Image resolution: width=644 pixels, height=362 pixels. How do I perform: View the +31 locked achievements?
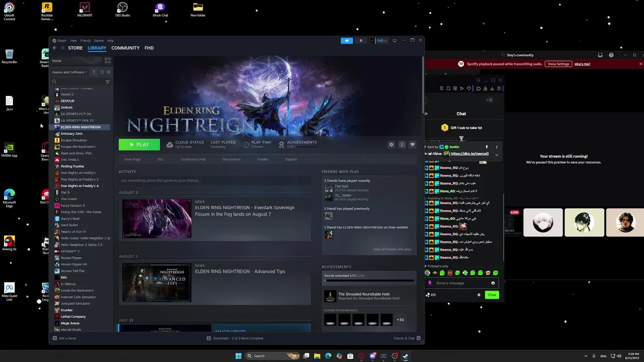[400, 320]
